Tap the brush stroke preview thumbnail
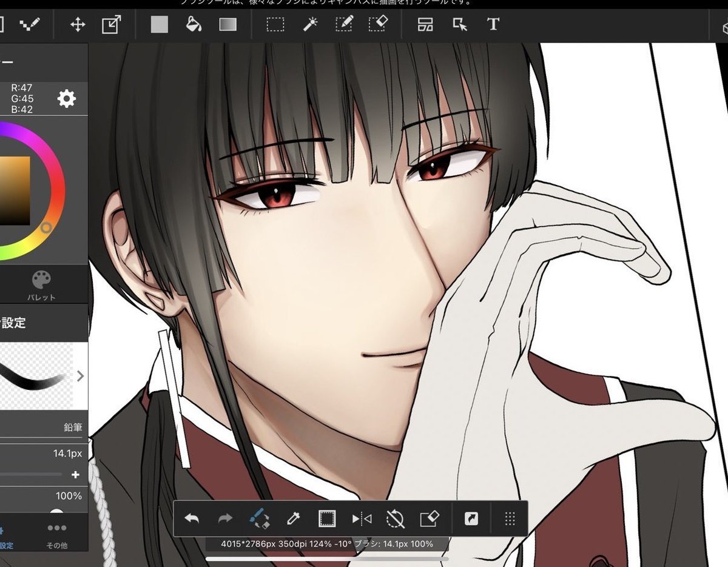The image size is (728, 567). click(x=36, y=376)
